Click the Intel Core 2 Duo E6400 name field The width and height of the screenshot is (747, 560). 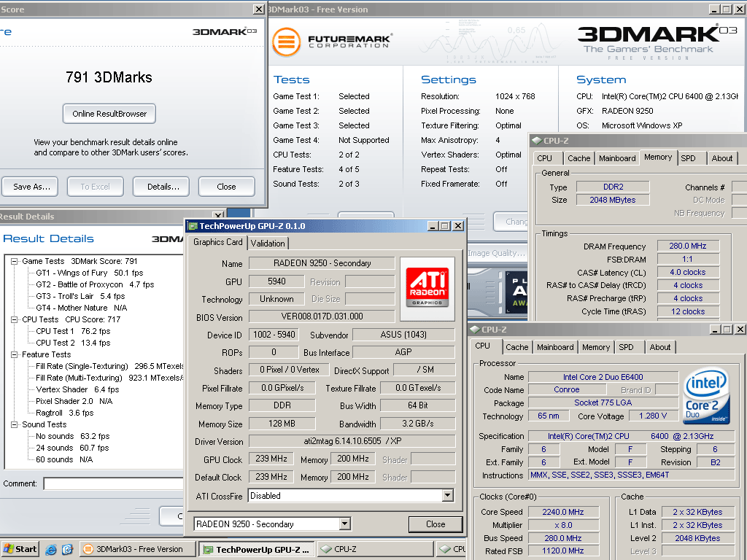[x=603, y=377]
